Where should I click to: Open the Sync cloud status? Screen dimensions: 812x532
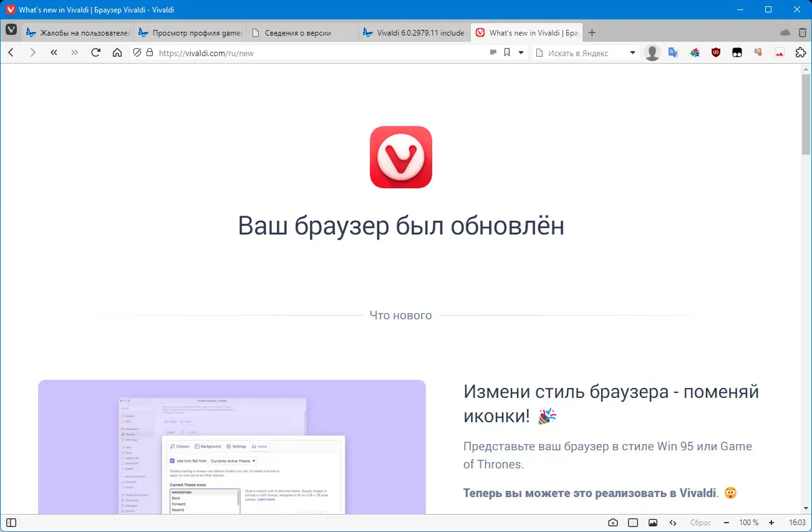[x=785, y=32]
